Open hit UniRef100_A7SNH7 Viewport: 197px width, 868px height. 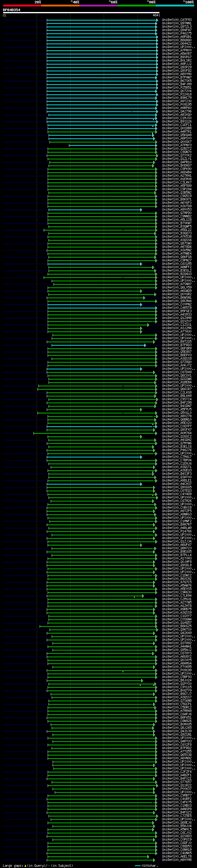[176, 284]
